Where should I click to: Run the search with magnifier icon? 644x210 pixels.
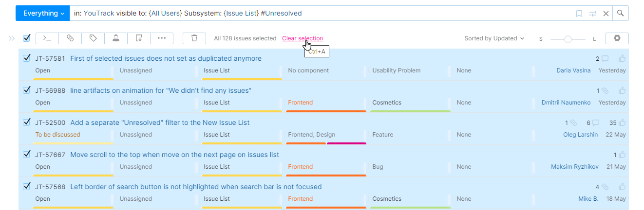point(621,14)
